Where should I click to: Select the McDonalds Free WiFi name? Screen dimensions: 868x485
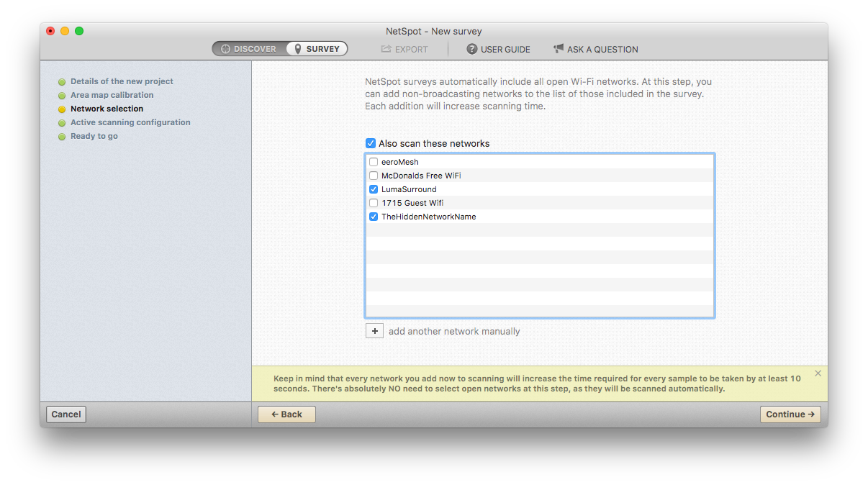(x=421, y=176)
